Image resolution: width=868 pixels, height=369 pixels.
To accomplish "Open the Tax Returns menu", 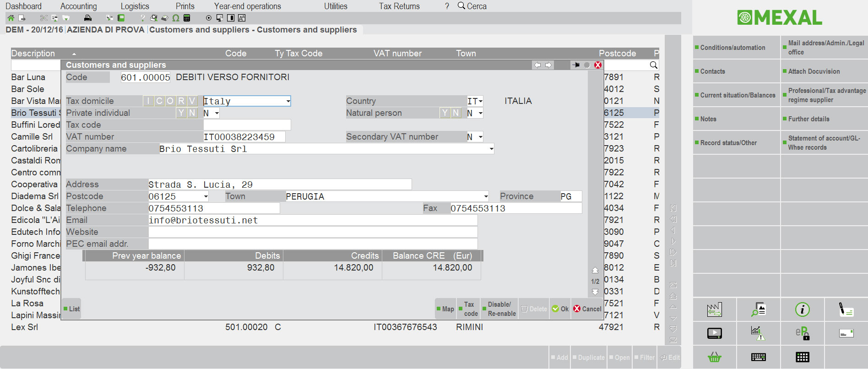I will (x=399, y=6).
